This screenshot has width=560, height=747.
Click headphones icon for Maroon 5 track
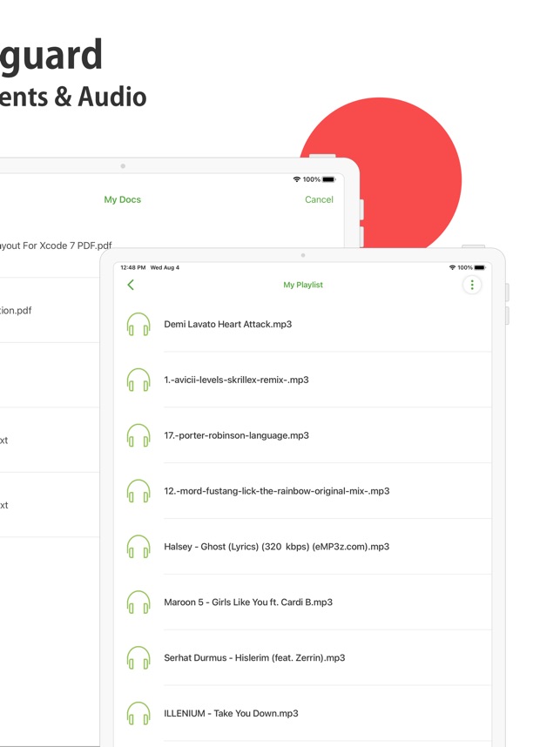click(138, 602)
